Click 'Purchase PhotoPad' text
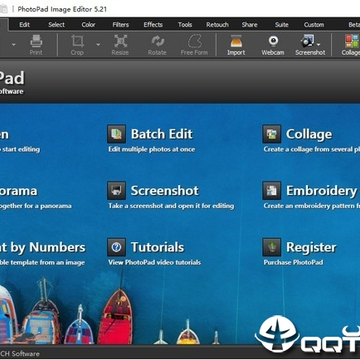Image resolution: width=360 pixels, height=360 pixels. [x=293, y=263]
